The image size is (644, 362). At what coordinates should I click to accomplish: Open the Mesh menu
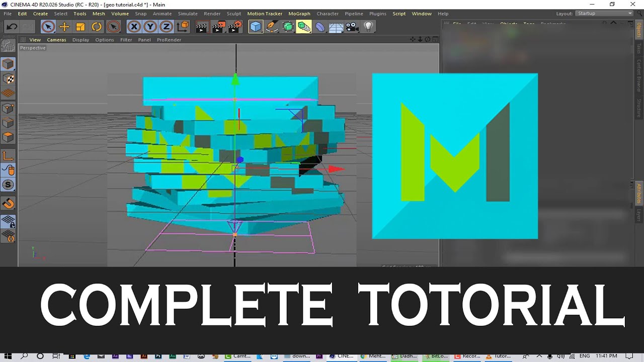99,14
